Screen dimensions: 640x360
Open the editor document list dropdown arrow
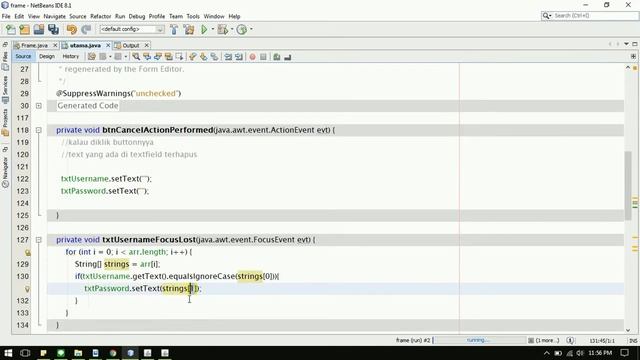coord(627,44)
